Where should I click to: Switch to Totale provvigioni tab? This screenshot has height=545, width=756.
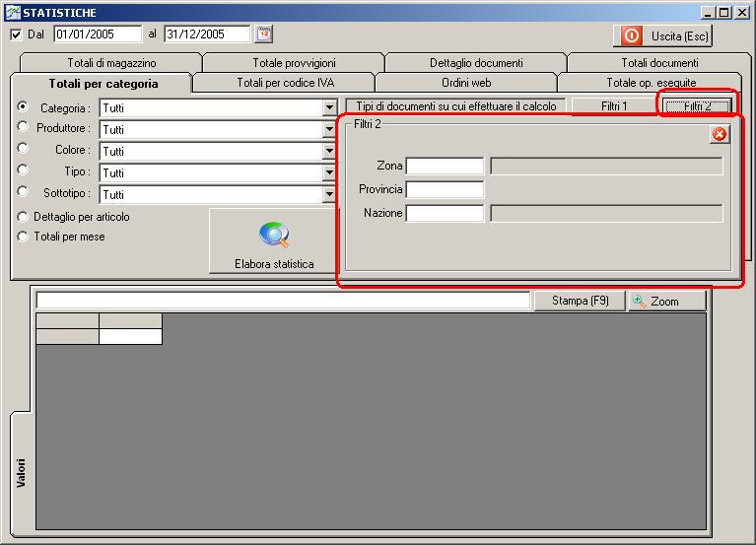(x=294, y=63)
